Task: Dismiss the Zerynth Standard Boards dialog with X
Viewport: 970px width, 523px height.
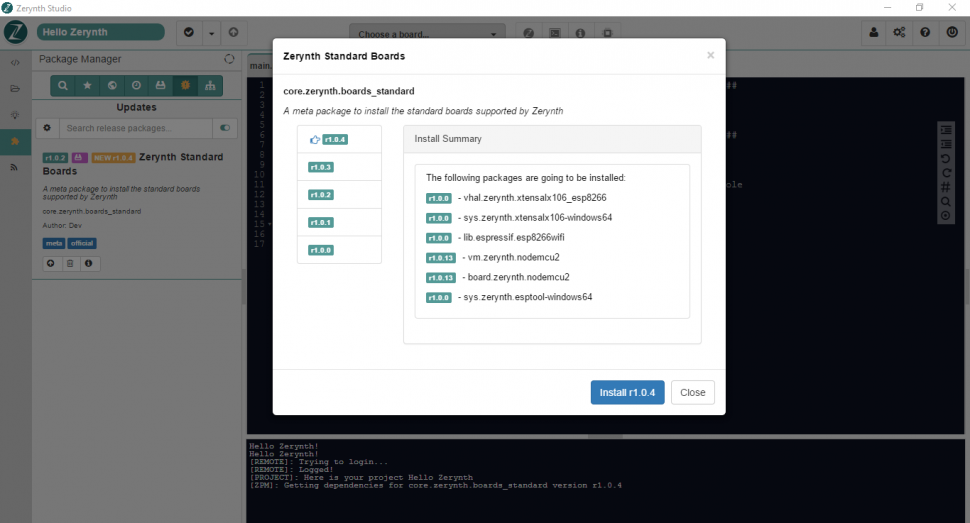Action: pyautogui.click(x=711, y=55)
